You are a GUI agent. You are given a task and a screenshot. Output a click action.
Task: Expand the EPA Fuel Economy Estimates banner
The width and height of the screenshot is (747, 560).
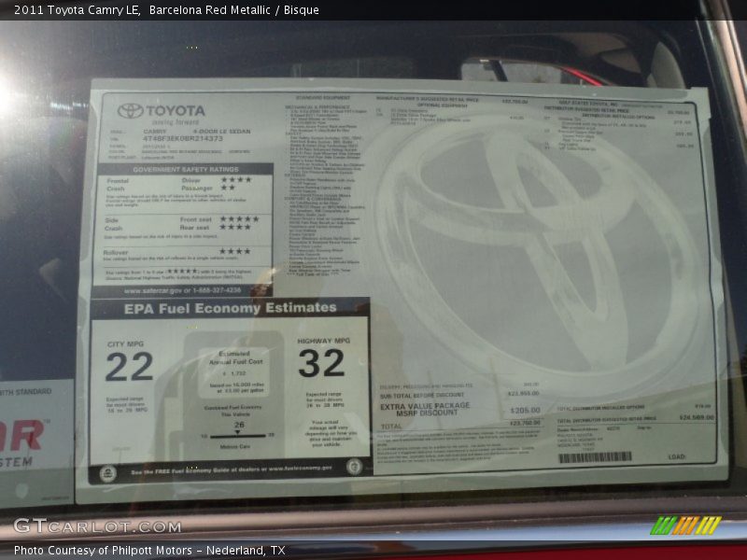pos(231,309)
